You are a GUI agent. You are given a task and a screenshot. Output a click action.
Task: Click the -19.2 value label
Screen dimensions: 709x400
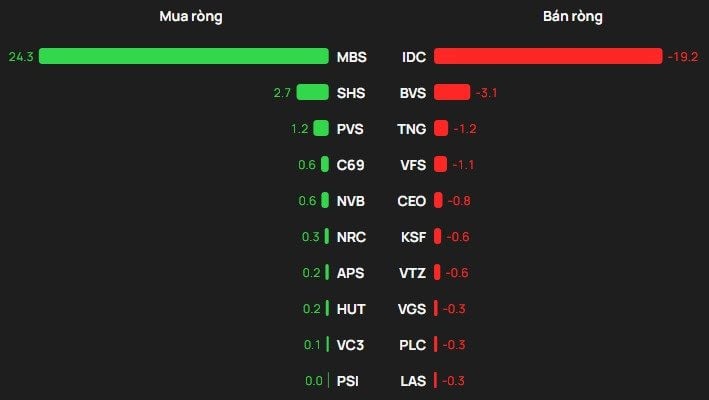coord(683,56)
